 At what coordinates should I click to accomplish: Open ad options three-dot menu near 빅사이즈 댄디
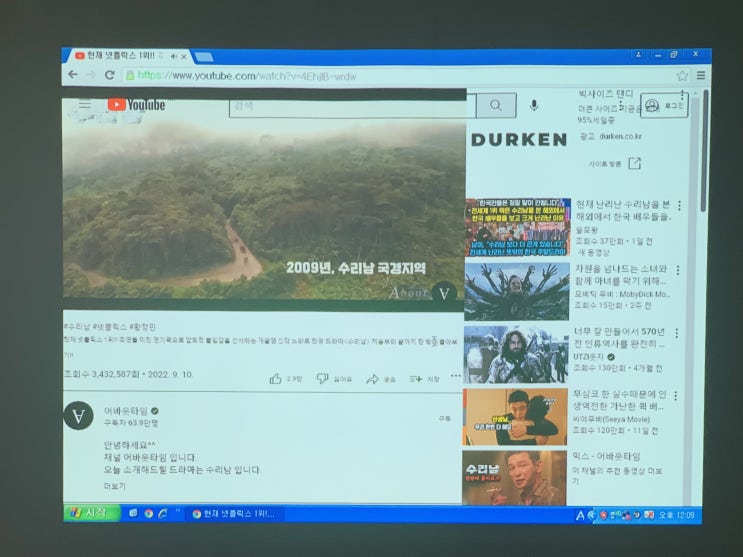pyautogui.click(x=682, y=94)
